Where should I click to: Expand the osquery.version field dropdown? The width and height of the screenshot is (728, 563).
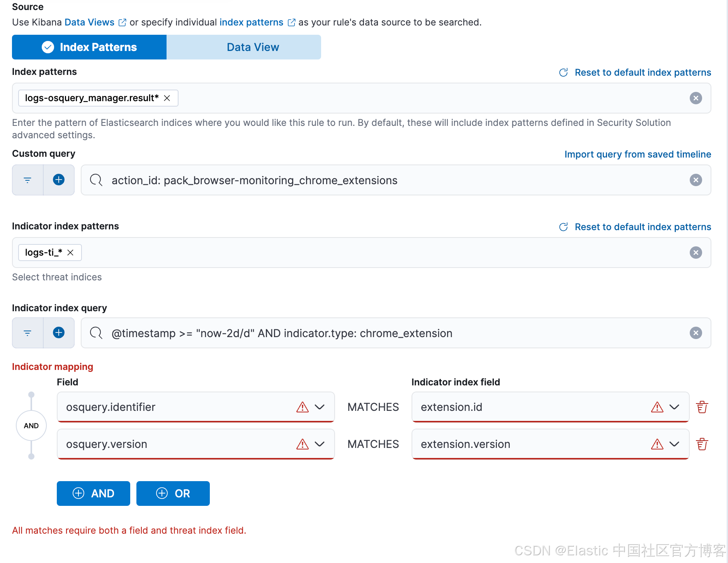click(320, 444)
